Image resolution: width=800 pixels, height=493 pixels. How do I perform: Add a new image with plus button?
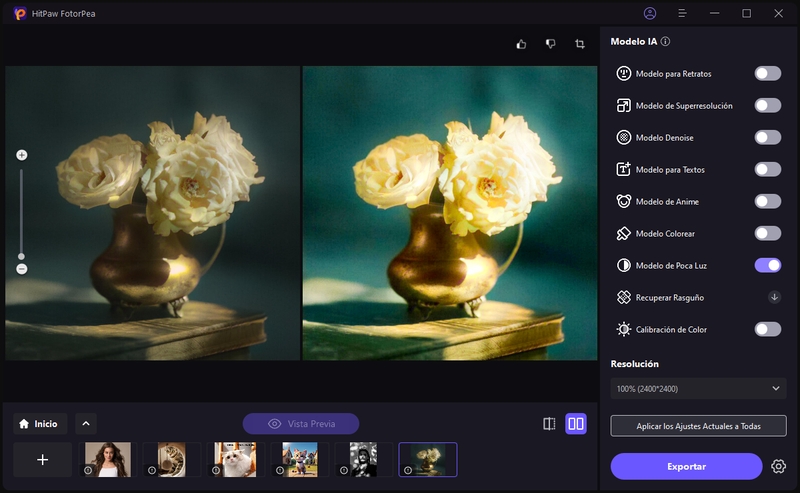pyautogui.click(x=42, y=460)
